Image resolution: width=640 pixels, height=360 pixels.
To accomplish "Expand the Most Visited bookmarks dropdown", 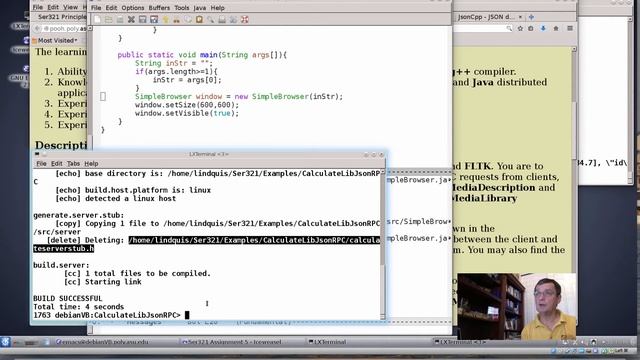I will coord(55,40).
